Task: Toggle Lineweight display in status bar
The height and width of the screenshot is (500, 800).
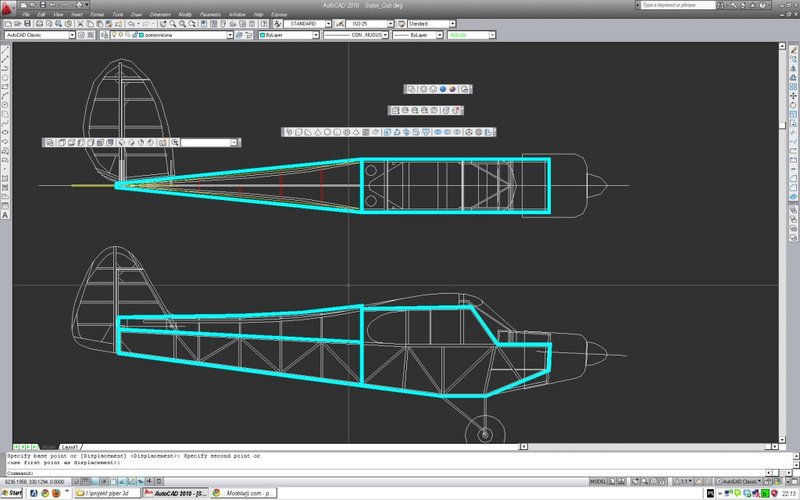Action: click(x=159, y=481)
